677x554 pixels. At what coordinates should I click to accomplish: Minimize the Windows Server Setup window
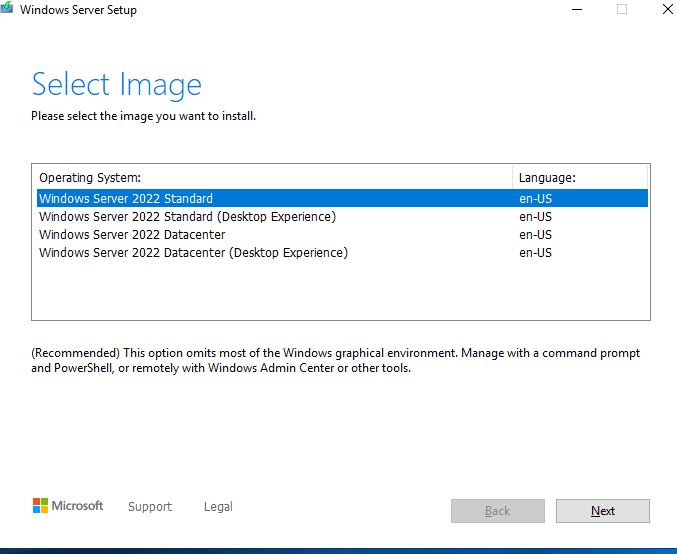click(576, 10)
